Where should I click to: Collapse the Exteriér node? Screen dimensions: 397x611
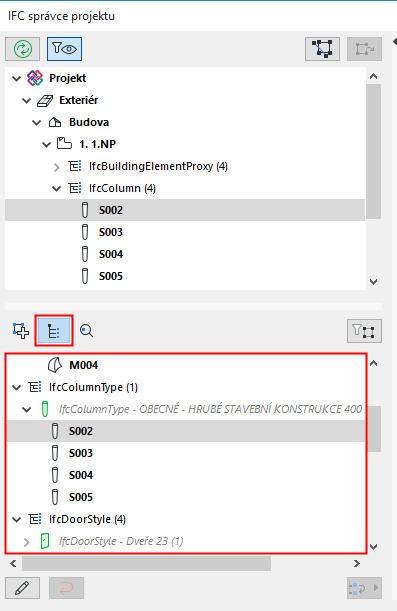[26, 101]
